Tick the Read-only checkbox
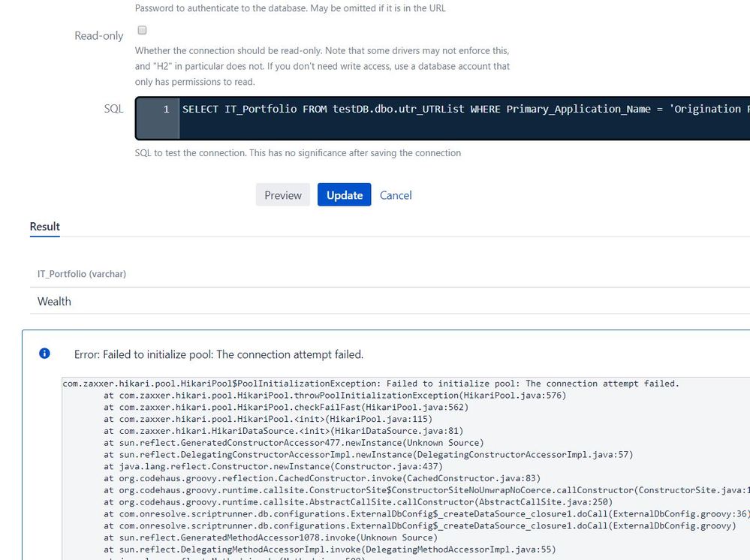 point(142,30)
